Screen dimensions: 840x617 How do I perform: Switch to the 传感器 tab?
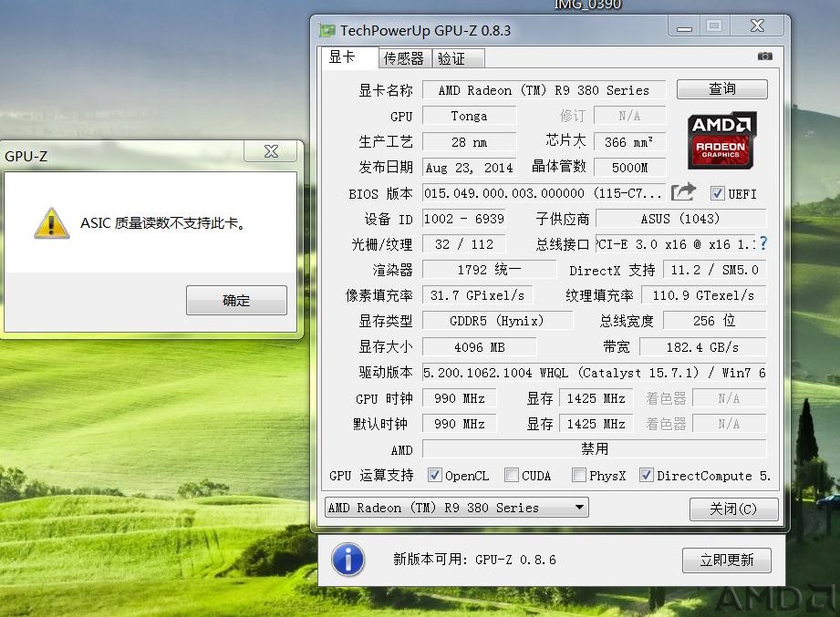tap(404, 58)
